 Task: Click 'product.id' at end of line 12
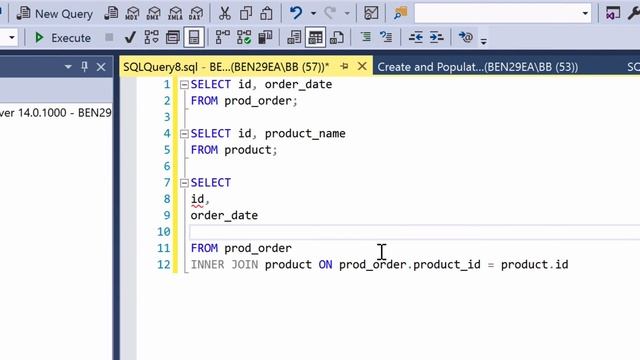click(x=534, y=264)
